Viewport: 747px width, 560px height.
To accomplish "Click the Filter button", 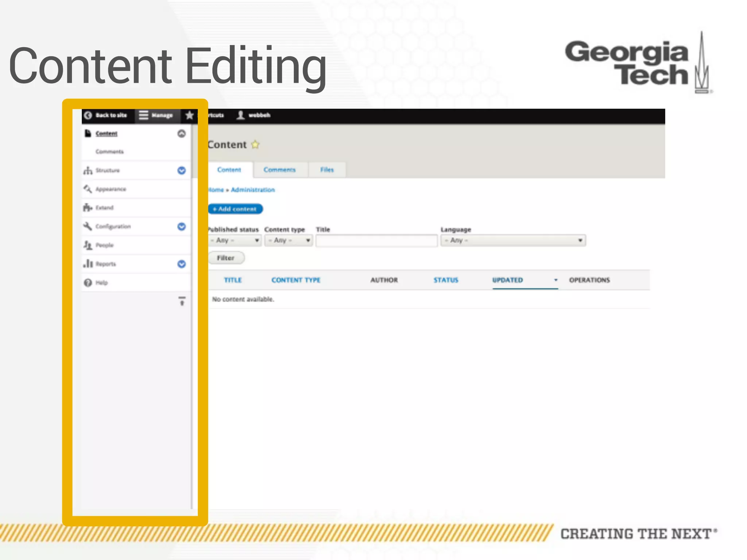I will [x=226, y=258].
